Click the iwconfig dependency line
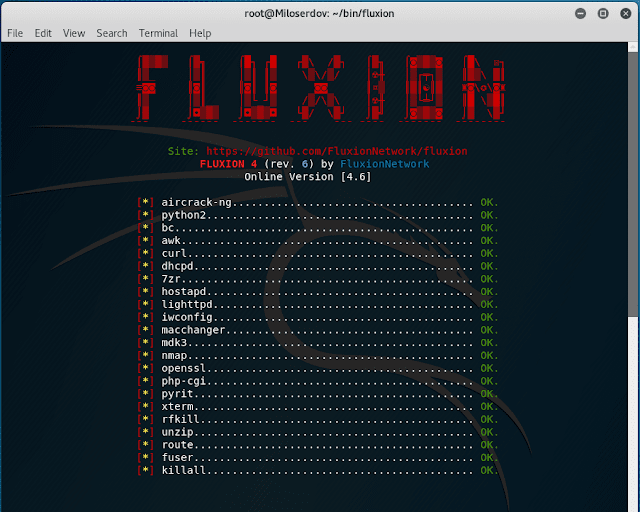The image size is (640, 512). click(x=318, y=317)
